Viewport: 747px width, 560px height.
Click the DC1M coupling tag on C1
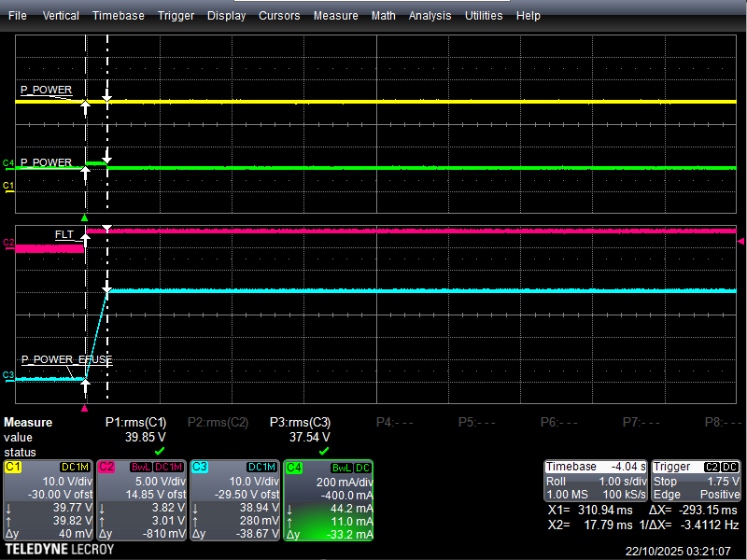[x=76, y=468]
